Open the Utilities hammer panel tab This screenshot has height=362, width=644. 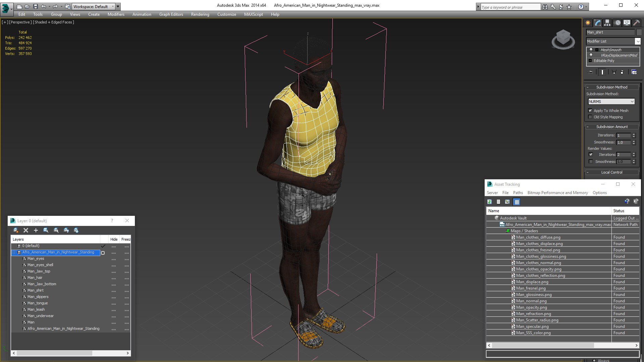pyautogui.click(x=636, y=23)
